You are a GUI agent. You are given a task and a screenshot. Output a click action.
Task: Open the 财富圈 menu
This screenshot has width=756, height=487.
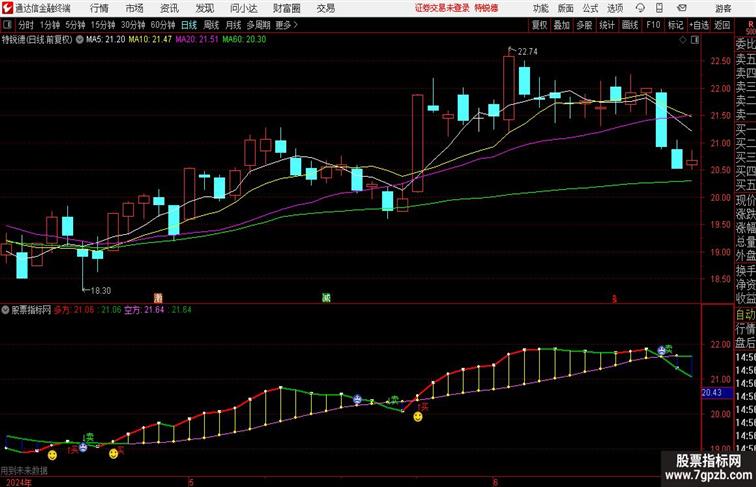287,8
